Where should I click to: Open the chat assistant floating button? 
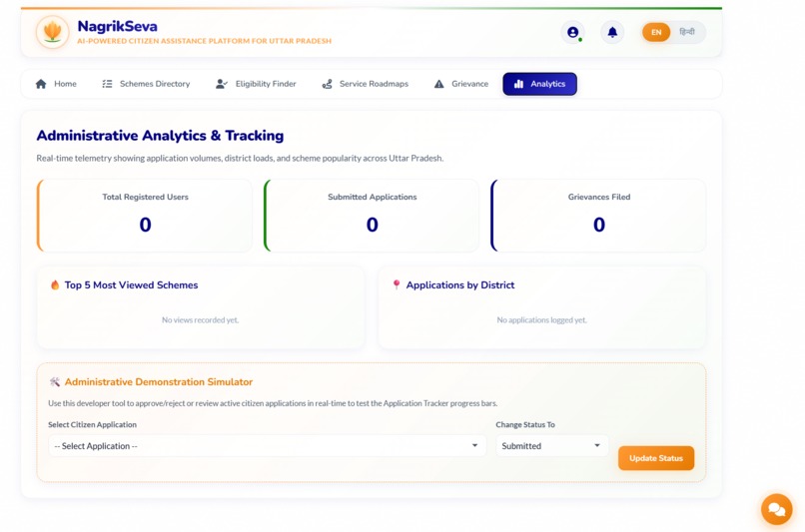[x=776, y=509]
